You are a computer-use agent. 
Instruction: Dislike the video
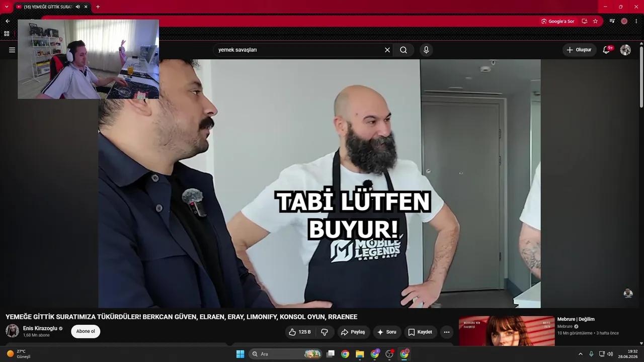click(325, 332)
